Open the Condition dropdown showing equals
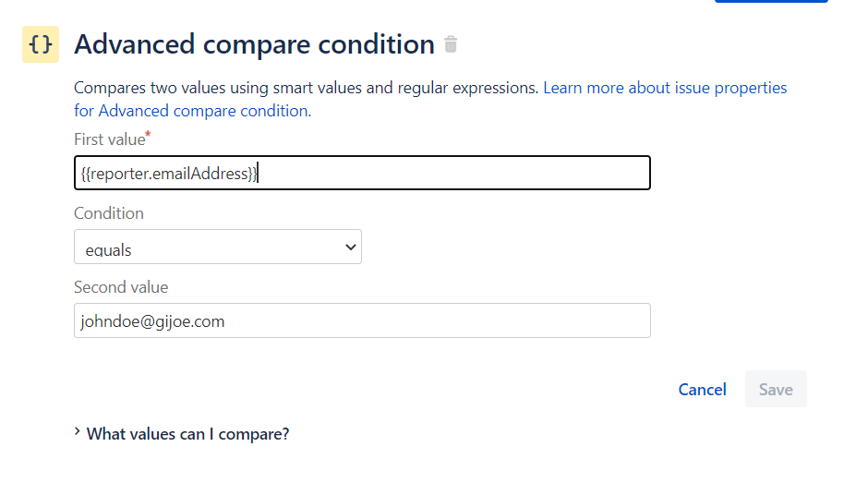The height and width of the screenshot is (483, 868). tap(218, 247)
